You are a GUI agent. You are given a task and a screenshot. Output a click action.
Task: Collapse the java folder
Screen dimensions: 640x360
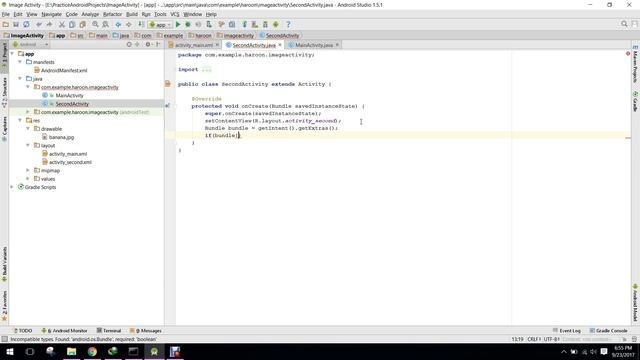coord(20,79)
